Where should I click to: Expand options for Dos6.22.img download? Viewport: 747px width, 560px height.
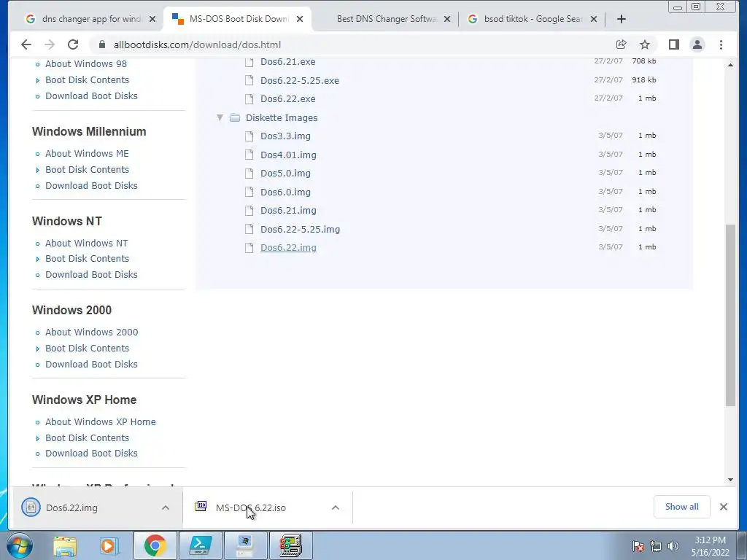click(166, 507)
